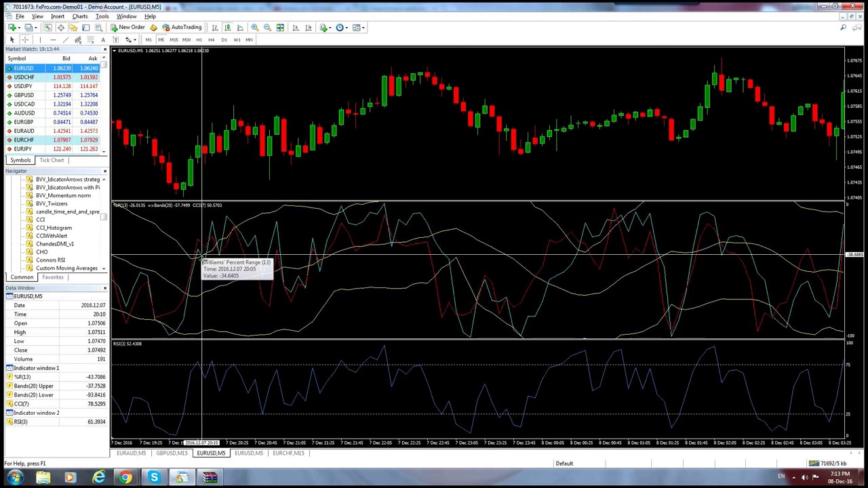Viewport: 868px width, 488px height.
Task: Open dropdown arrow beside New Chart icon
Action: click(19, 28)
